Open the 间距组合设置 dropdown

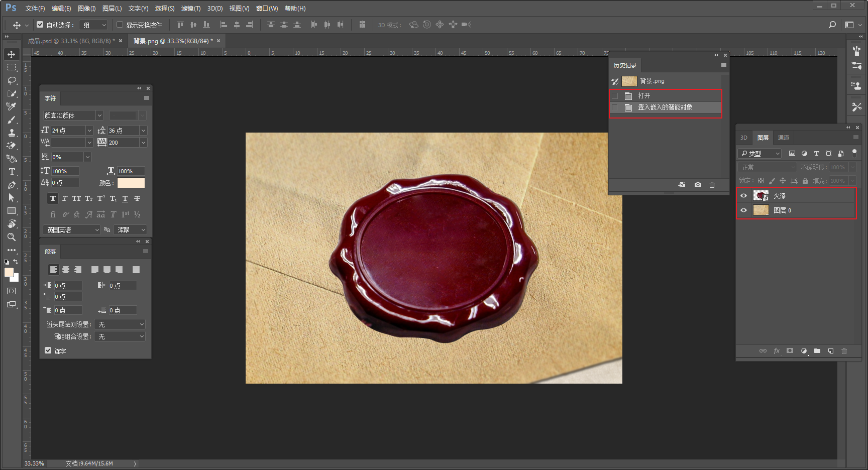pos(120,336)
